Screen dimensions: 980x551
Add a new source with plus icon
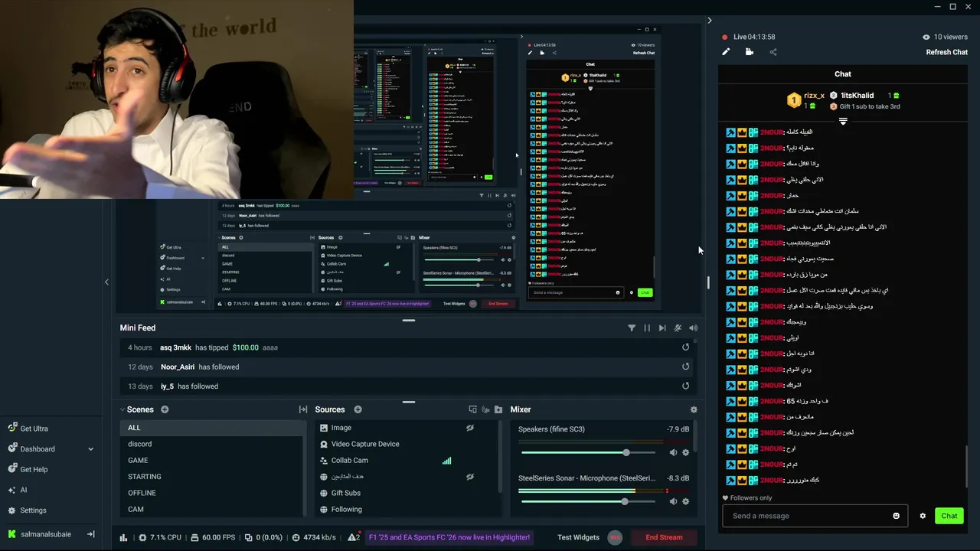[x=358, y=409]
